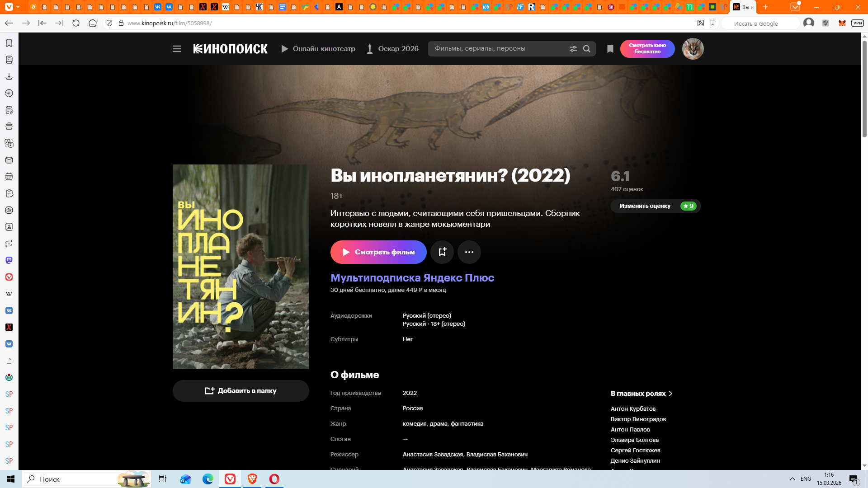Click the page vertical scrollbar
Viewport: 868px width, 488px height.
click(864, 89)
